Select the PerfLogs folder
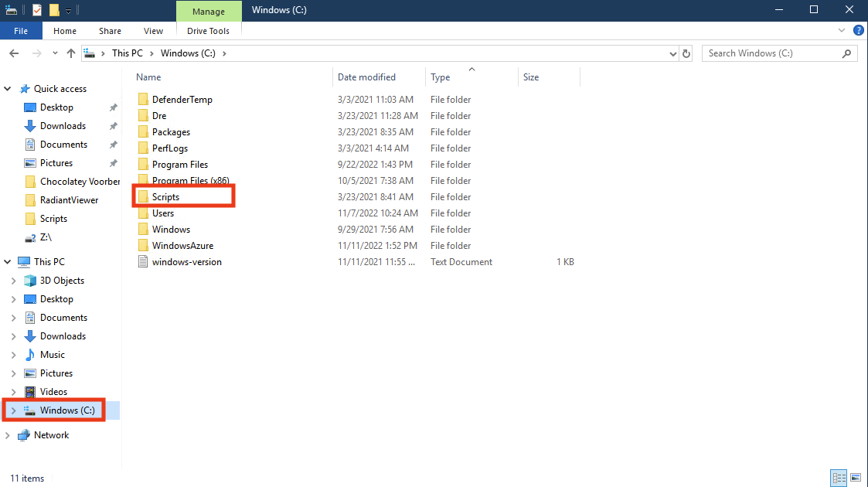 coord(170,148)
